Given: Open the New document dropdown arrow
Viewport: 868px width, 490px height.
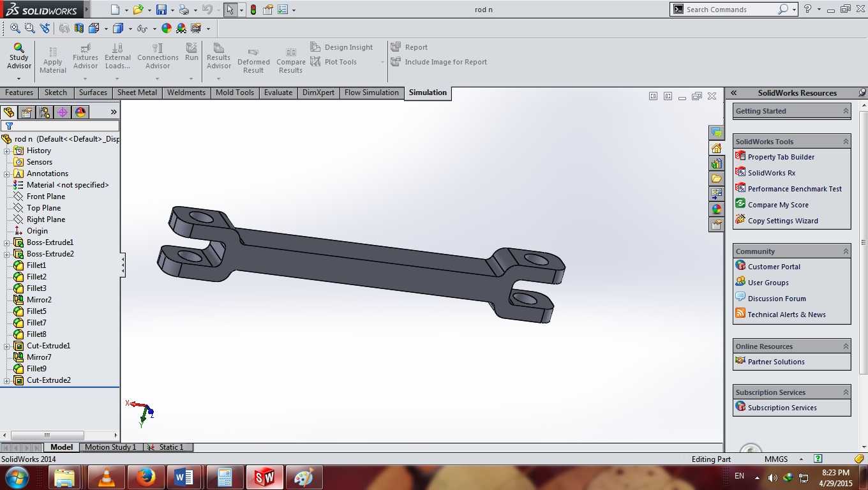Looking at the screenshot, I should pos(126,10).
